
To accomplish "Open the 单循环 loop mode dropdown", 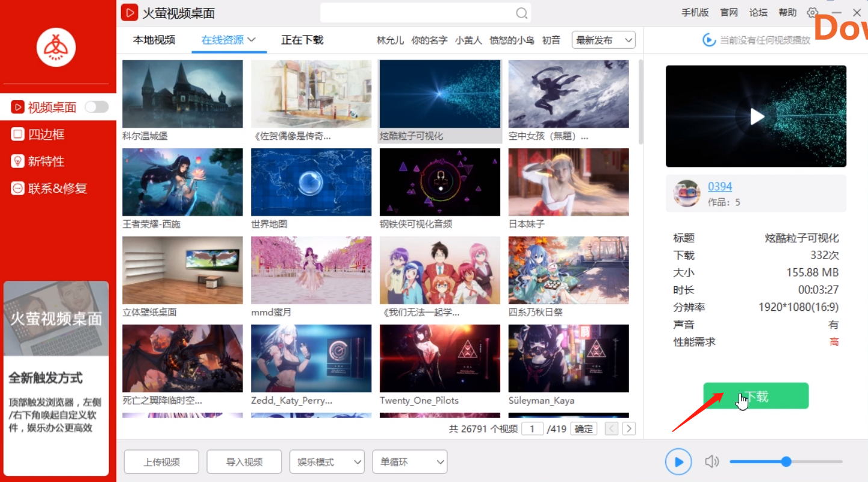I will click(x=410, y=462).
